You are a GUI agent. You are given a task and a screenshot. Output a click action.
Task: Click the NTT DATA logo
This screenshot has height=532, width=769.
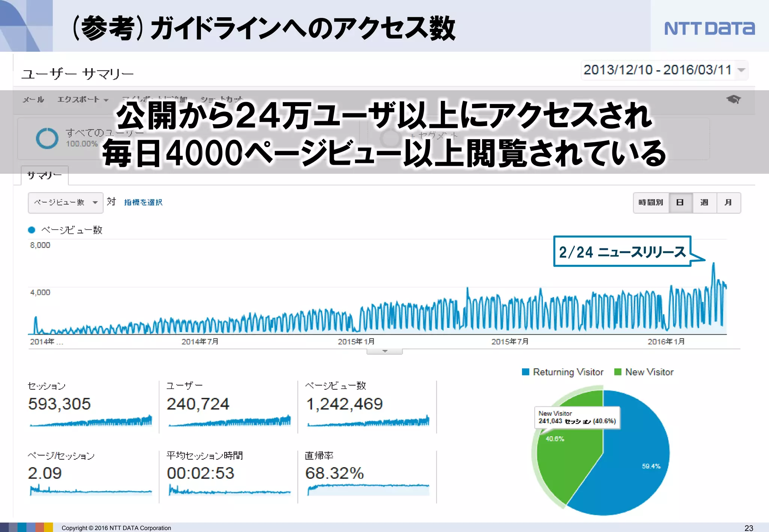pos(709,29)
